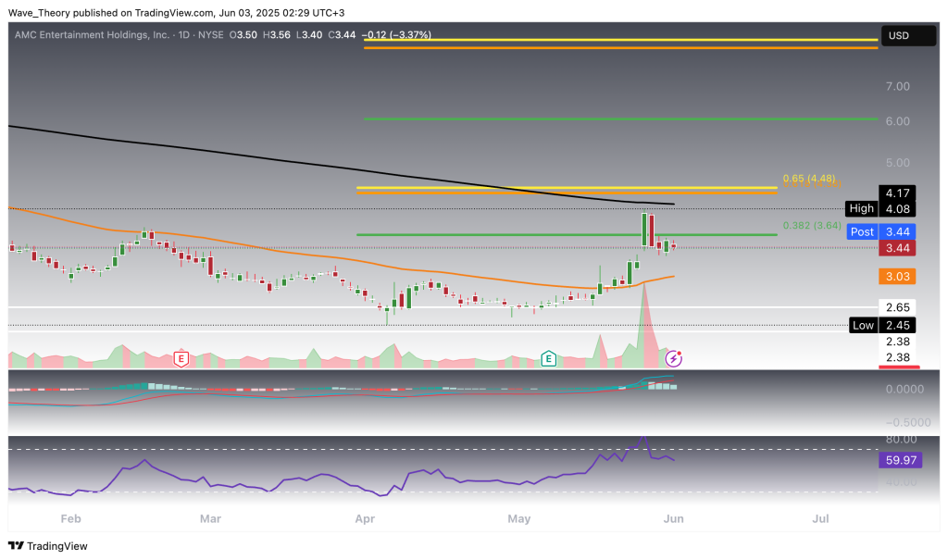Click the 6.00 price axis label
The height and width of the screenshot is (560, 948).
(898, 121)
